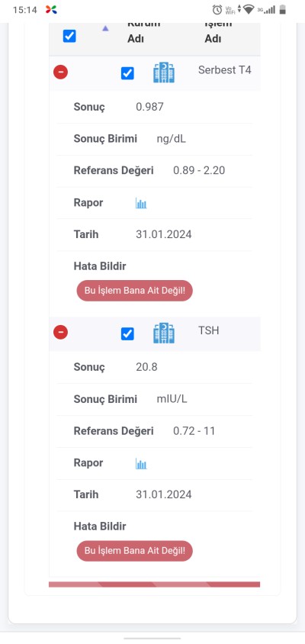Report TSH via Bu İşlem Bana Ait Değil

click(135, 551)
